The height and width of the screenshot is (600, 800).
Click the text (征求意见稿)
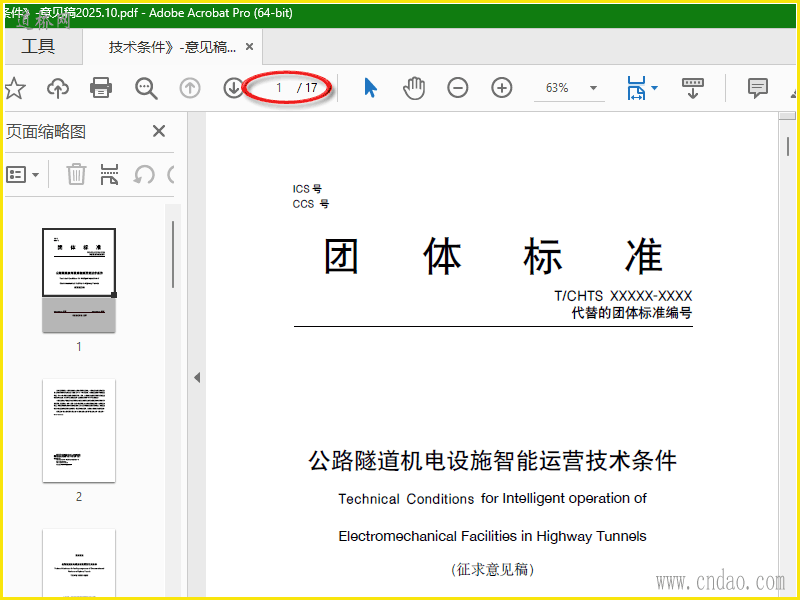[x=492, y=569]
